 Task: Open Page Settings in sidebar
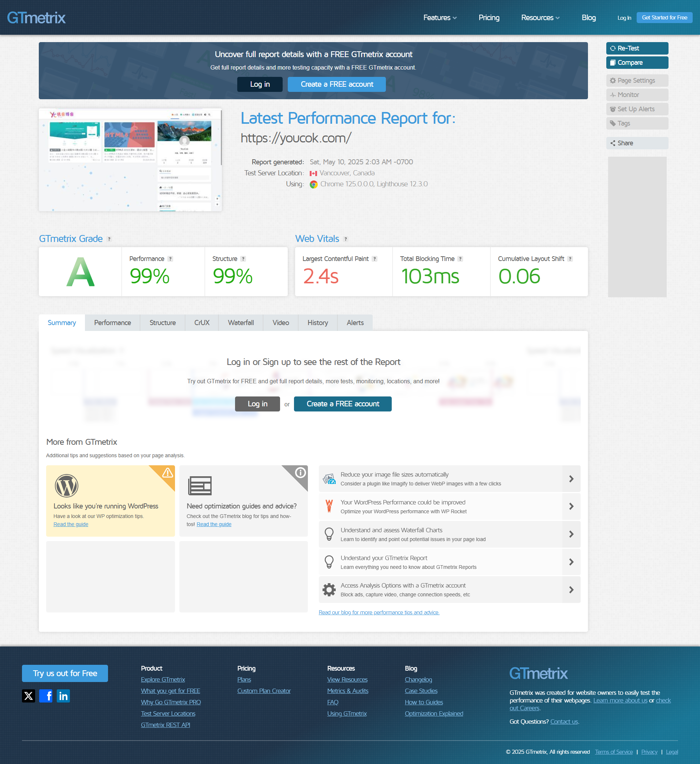(x=637, y=80)
